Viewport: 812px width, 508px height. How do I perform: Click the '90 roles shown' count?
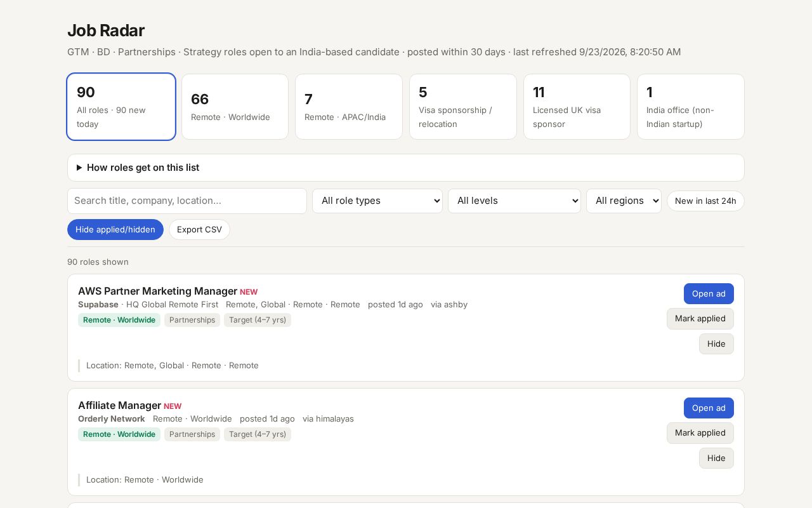click(98, 262)
